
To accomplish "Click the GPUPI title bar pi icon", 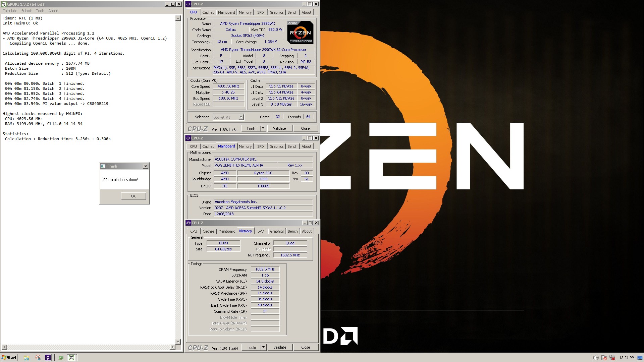I will tap(4, 4).
